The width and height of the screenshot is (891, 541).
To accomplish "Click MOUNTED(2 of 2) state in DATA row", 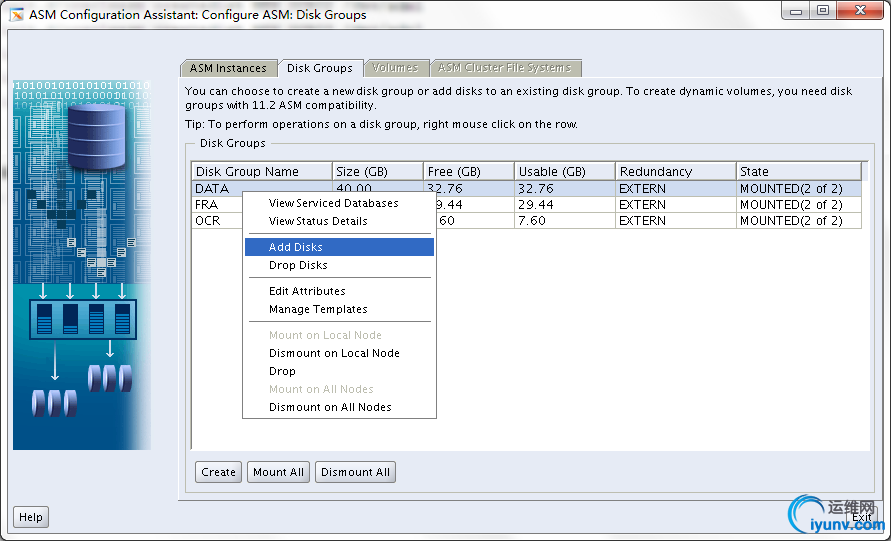I will pyautogui.click(x=799, y=189).
